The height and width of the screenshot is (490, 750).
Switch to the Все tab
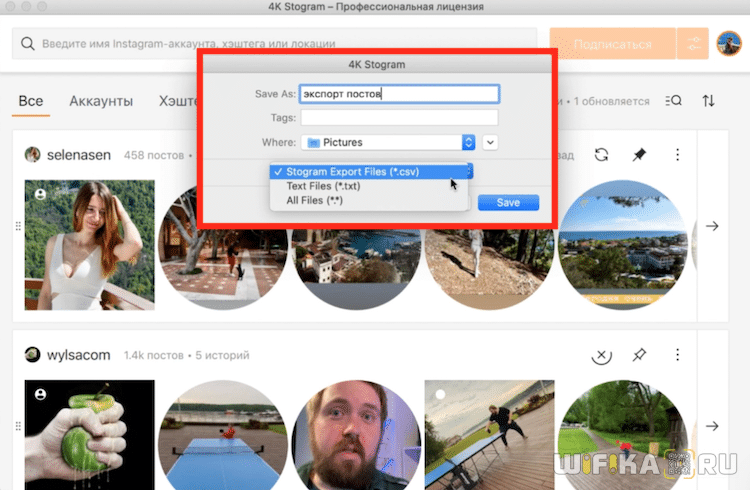coord(31,101)
